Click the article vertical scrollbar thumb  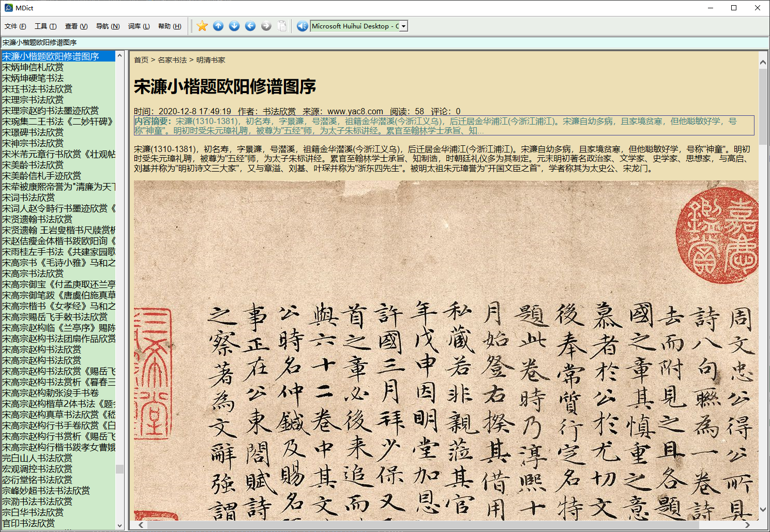[763, 106]
